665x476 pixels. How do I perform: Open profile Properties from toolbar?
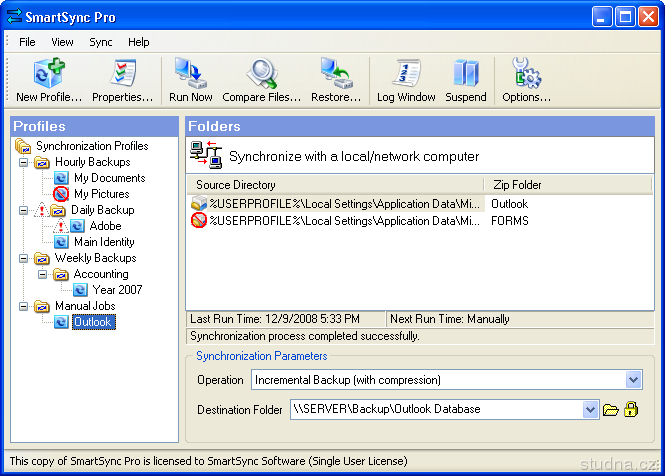[x=122, y=79]
